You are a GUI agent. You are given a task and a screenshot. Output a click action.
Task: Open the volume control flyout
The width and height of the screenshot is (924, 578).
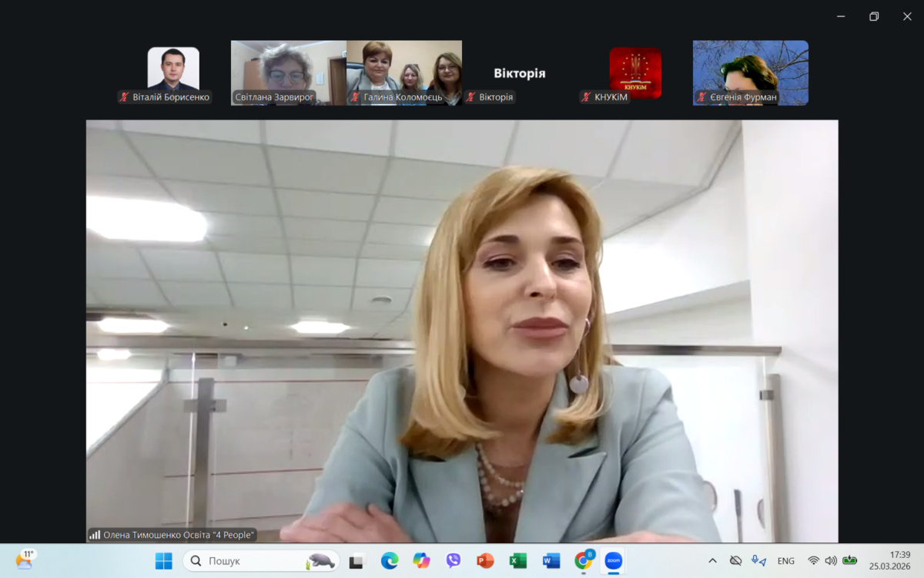pyautogui.click(x=831, y=561)
